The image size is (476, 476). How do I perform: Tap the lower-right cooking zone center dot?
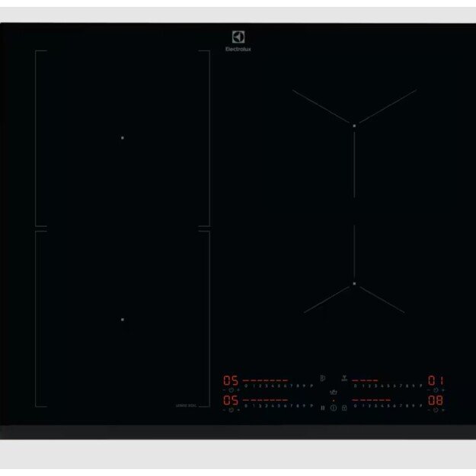(x=354, y=284)
